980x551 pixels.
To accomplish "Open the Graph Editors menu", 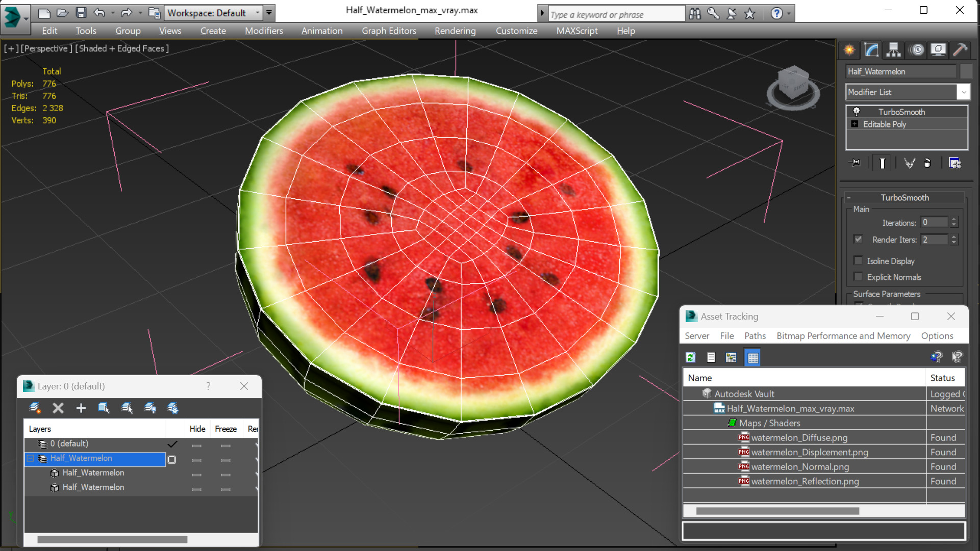I will click(389, 31).
